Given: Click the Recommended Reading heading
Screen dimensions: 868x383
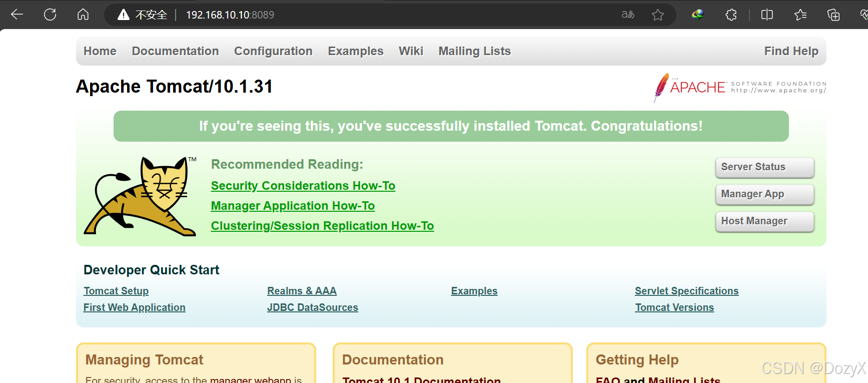Looking at the screenshot, I should [x=287, y=164].
